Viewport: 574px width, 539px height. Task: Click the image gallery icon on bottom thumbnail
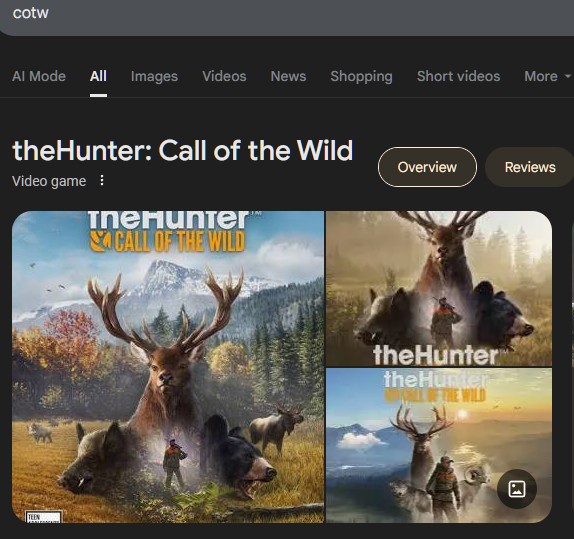point(517,489)
